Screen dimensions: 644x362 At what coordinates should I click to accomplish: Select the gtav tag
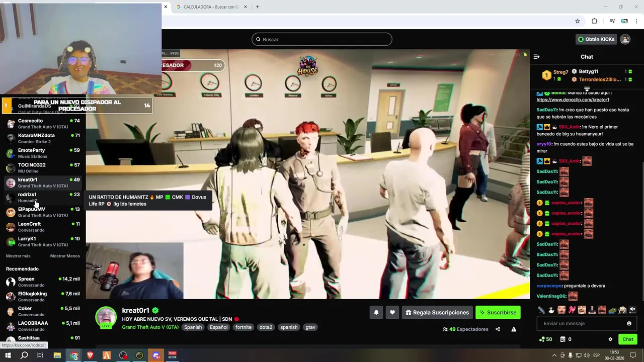pos(310,327)
